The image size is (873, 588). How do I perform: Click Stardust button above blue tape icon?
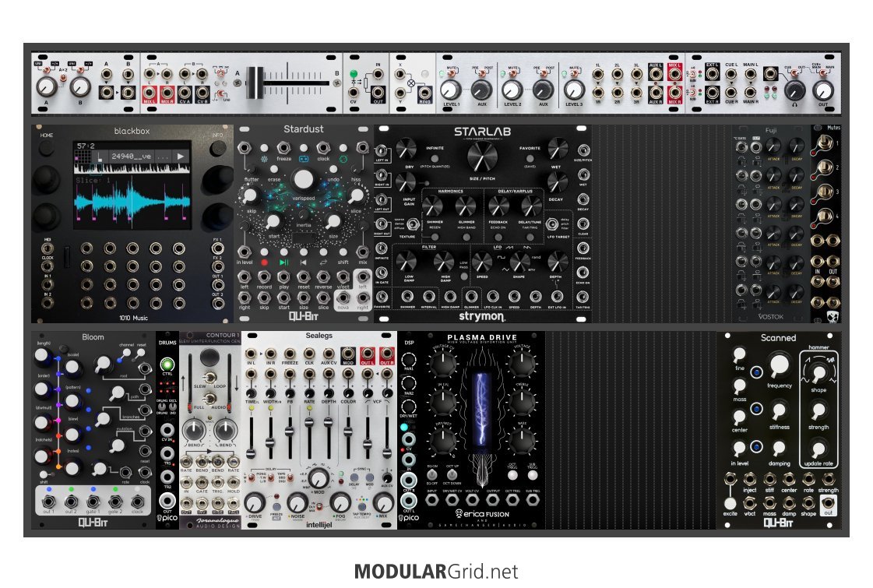tap(304, 148)
